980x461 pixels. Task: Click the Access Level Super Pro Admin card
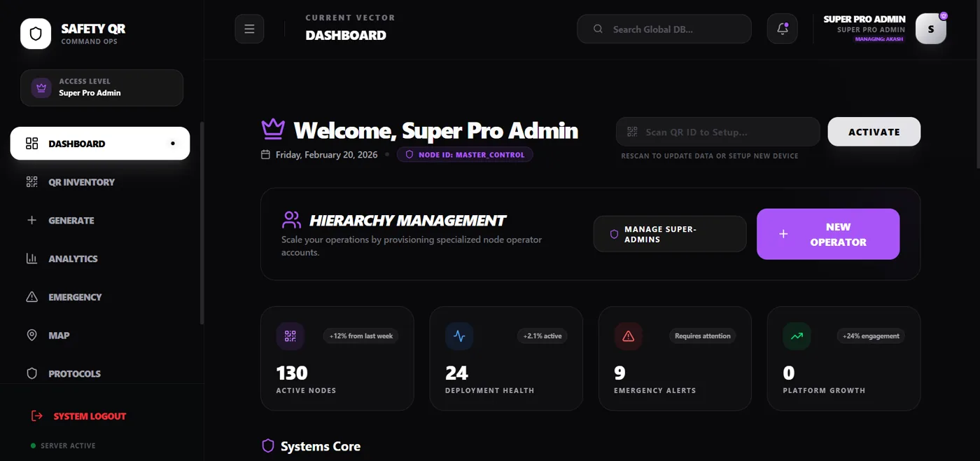(x=101, y=88)
